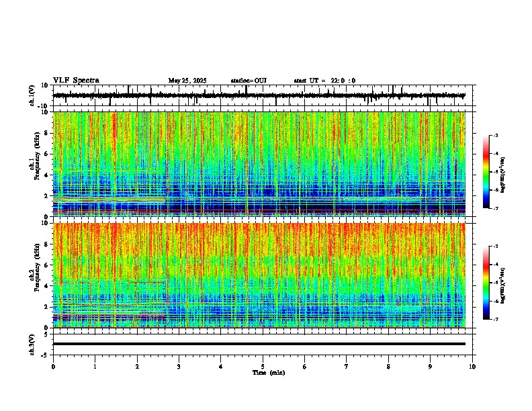Click the "5" tick on ch.3(V) axis

47,334
